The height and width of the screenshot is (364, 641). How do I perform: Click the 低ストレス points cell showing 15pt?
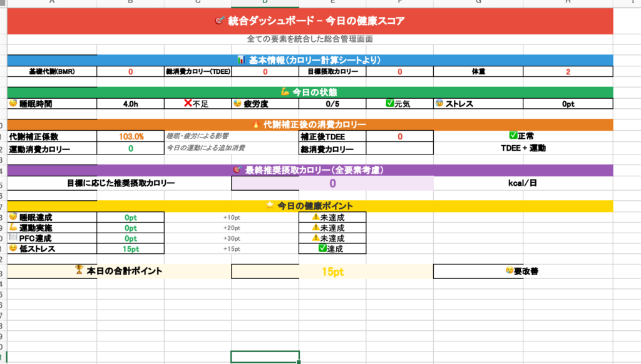click(x=130, y=249)
